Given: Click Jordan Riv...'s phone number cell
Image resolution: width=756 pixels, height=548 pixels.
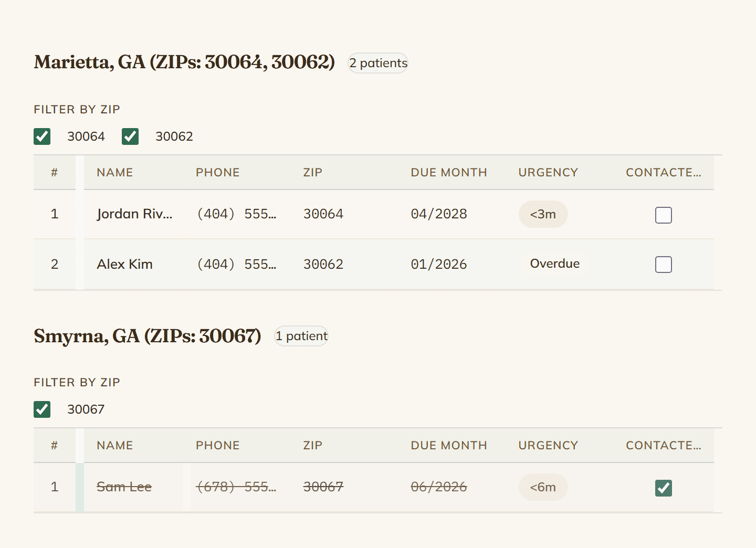Looking at the screenshot, I should click(x=237, y=214).
